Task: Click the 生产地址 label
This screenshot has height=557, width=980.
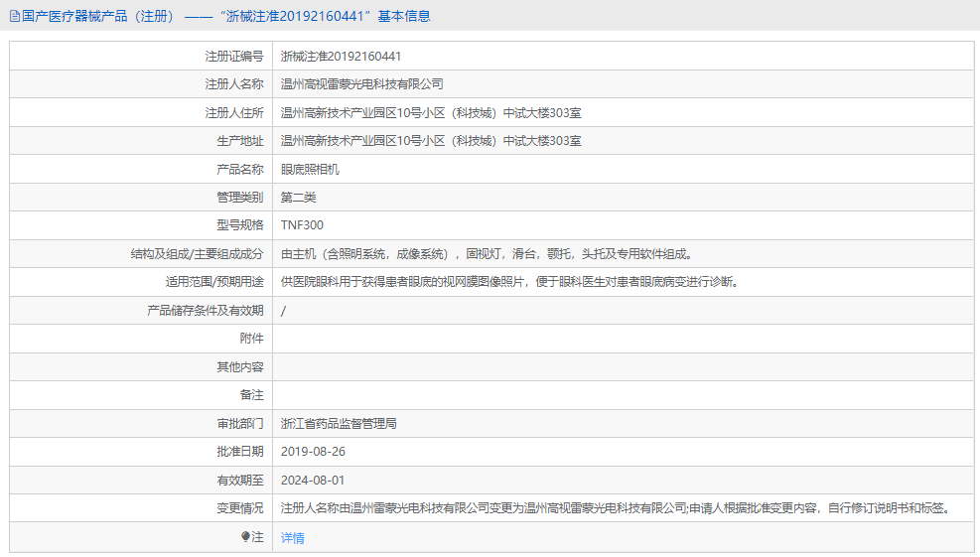Action: [240, 141]
